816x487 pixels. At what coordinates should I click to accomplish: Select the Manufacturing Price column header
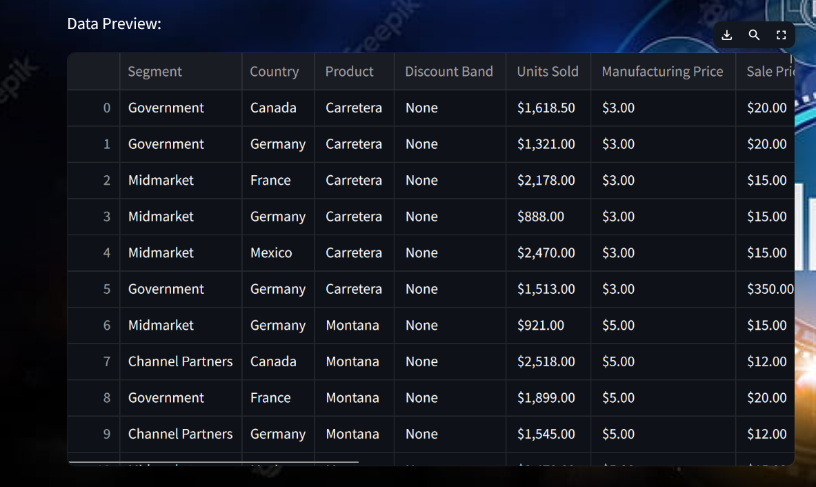pyautogui.click(x=663, y=71)
